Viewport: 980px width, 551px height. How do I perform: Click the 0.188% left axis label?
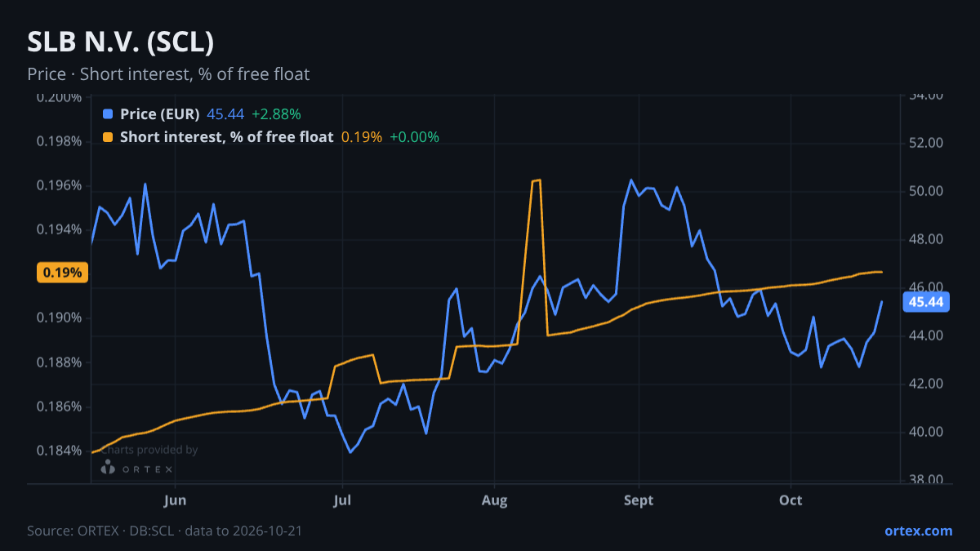point(59,362)
